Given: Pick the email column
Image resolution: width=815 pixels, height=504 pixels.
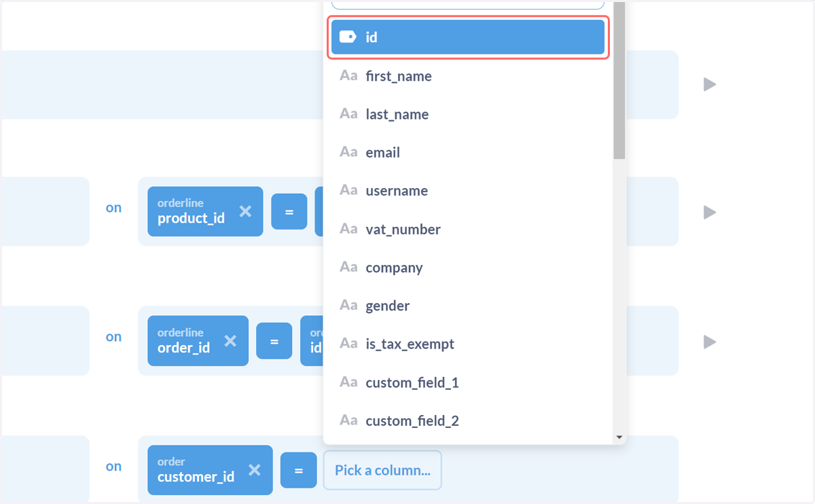Looking at the screenshot, I should (467, 153).
